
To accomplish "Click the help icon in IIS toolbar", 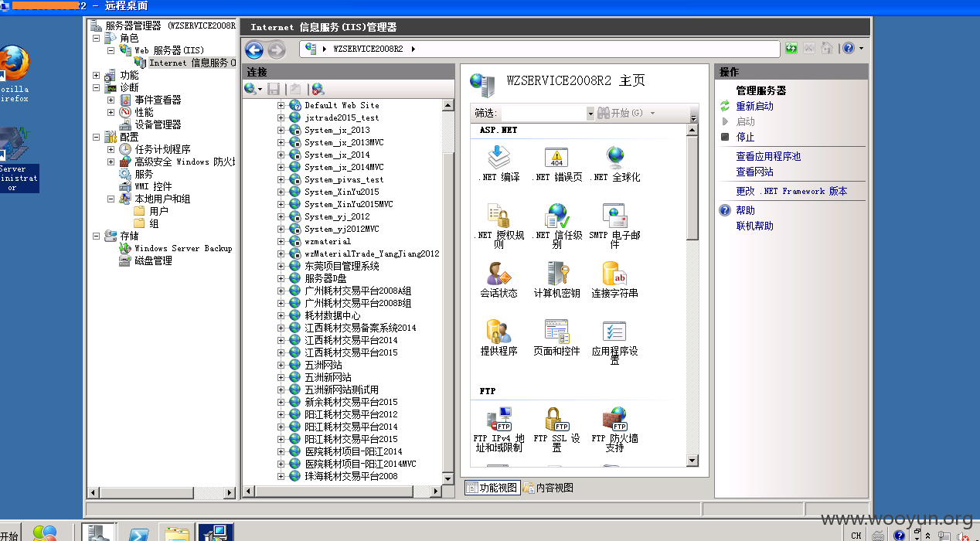I will tap(849, 49).
